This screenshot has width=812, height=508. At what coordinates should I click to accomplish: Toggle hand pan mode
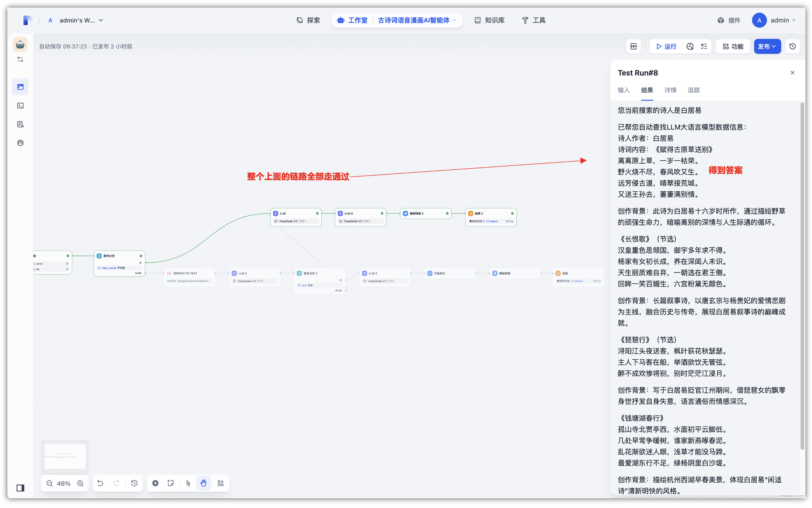click(204, 483)
